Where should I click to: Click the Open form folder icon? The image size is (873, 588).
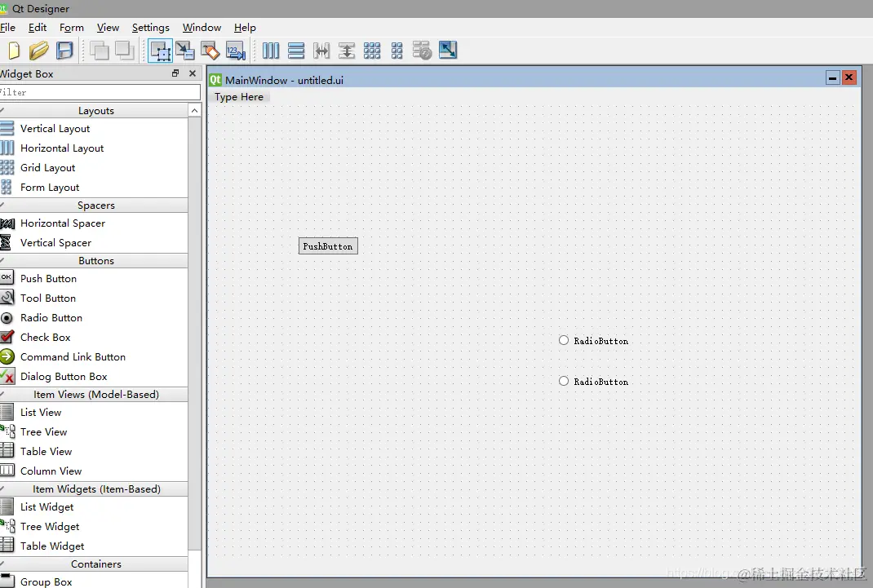pyautogui.click(x=38, y=51)
